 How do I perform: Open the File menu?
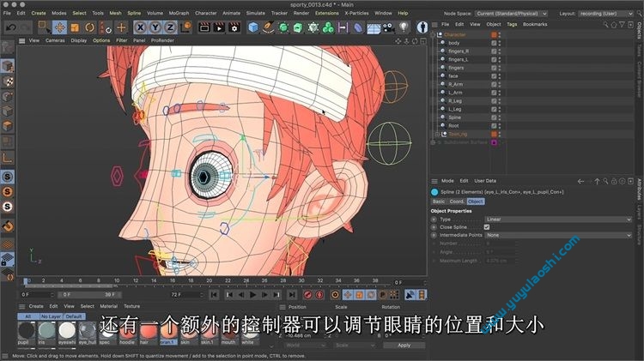coord(7,13)
